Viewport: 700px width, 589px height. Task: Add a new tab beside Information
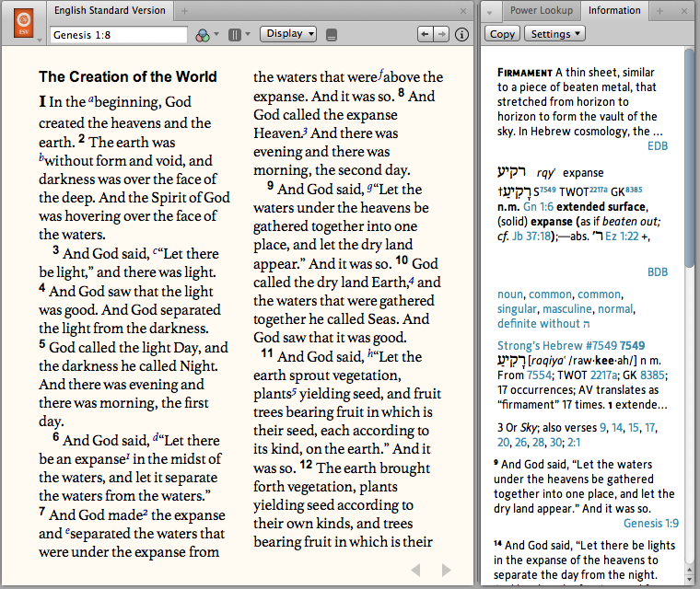tap(659, 11)
